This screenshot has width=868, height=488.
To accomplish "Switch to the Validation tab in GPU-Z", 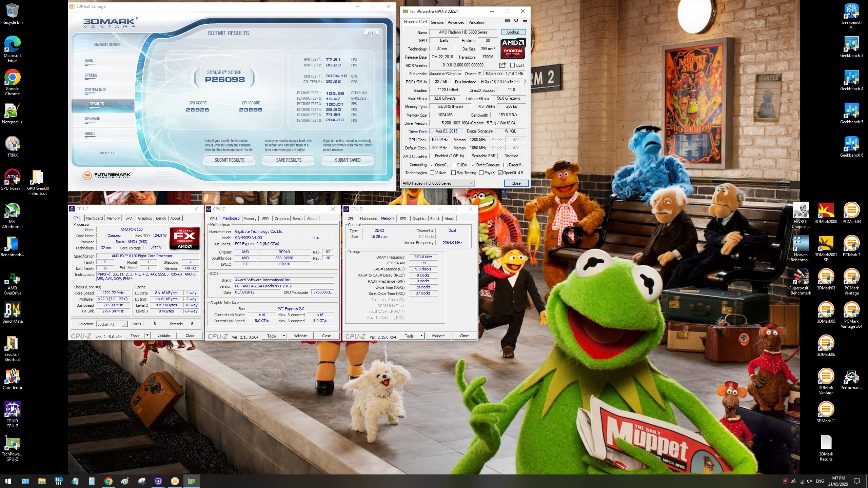I will point(476,22).
